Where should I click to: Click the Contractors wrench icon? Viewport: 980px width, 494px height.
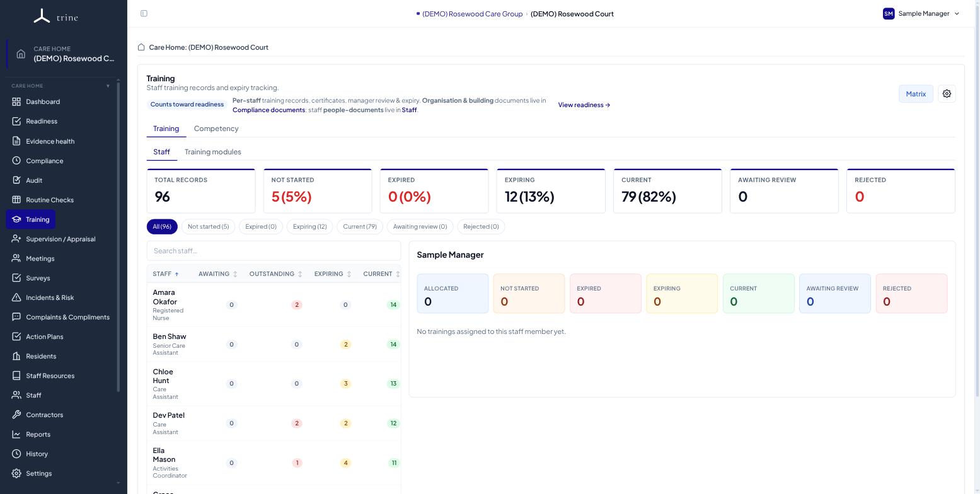(x=16, y=415)
